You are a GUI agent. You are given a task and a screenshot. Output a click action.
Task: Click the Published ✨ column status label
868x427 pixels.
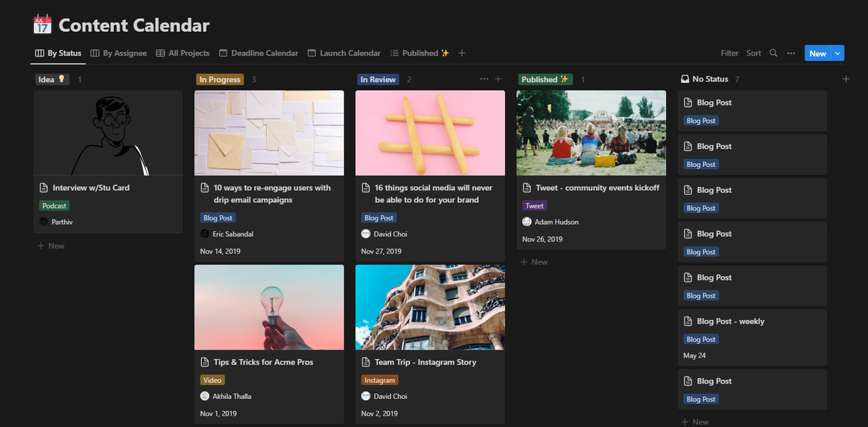coord(545,79)
